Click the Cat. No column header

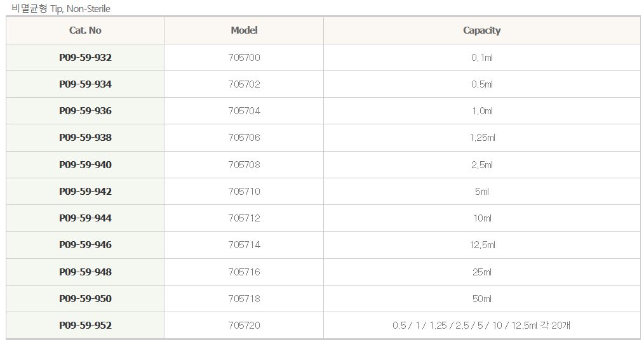pos(85,30)
